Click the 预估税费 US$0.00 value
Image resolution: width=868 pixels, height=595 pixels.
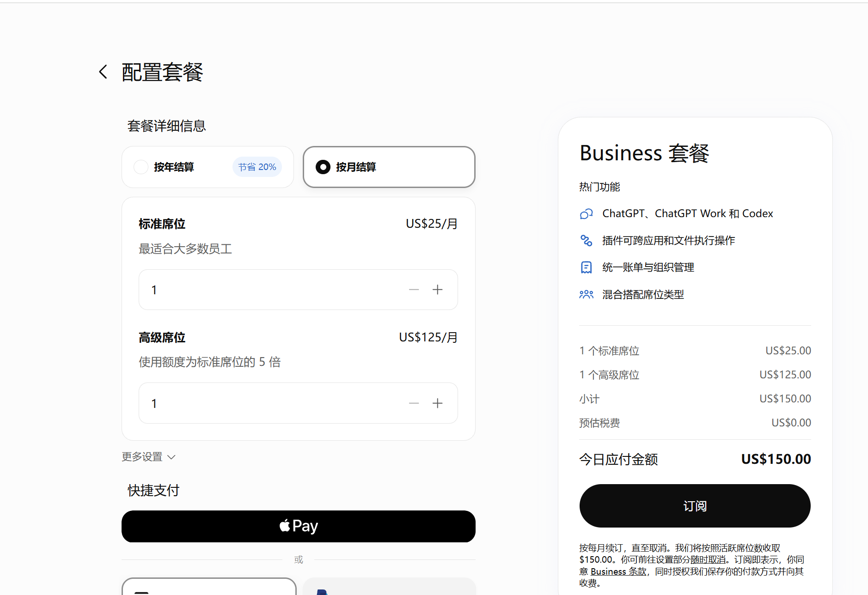pos(791,423)
